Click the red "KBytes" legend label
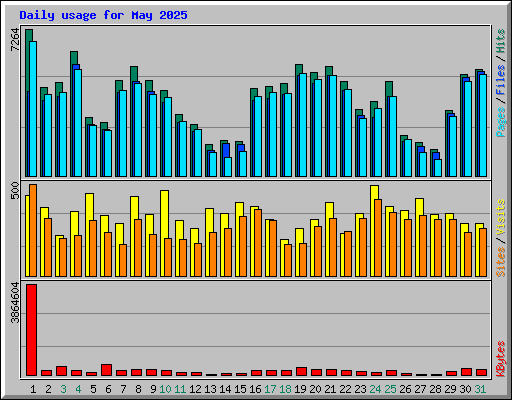The image size is (512, 400). tap(501, 359)
